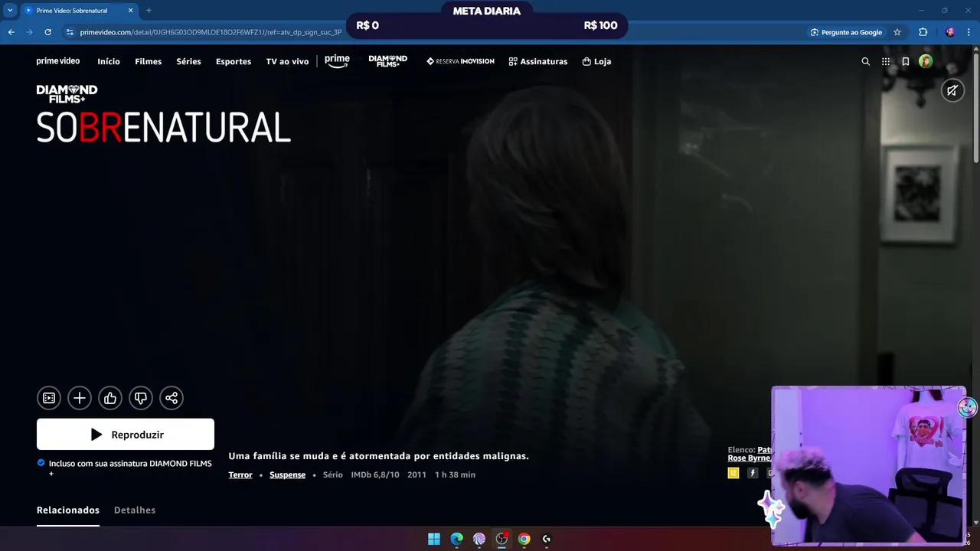This screenshot has height=551, width=980.
Task: Open Prime Video search magnifier
Action: [866, 61]
